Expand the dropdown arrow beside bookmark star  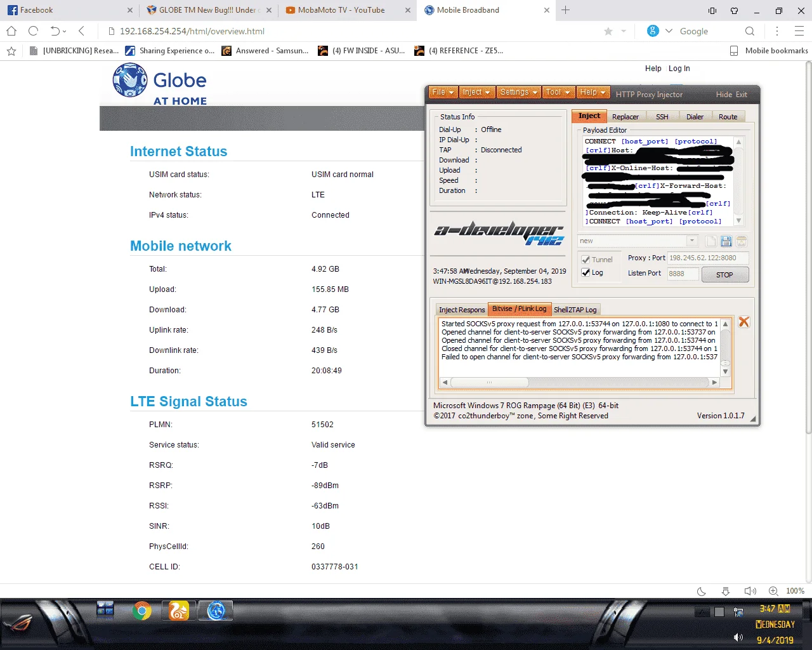pos(624,31)
